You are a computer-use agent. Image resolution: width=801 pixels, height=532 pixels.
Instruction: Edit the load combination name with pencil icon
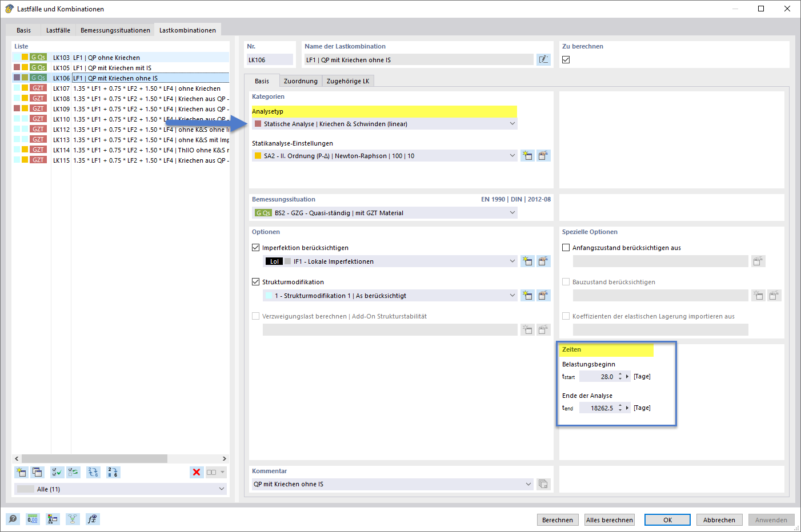(x=543, y=59)
